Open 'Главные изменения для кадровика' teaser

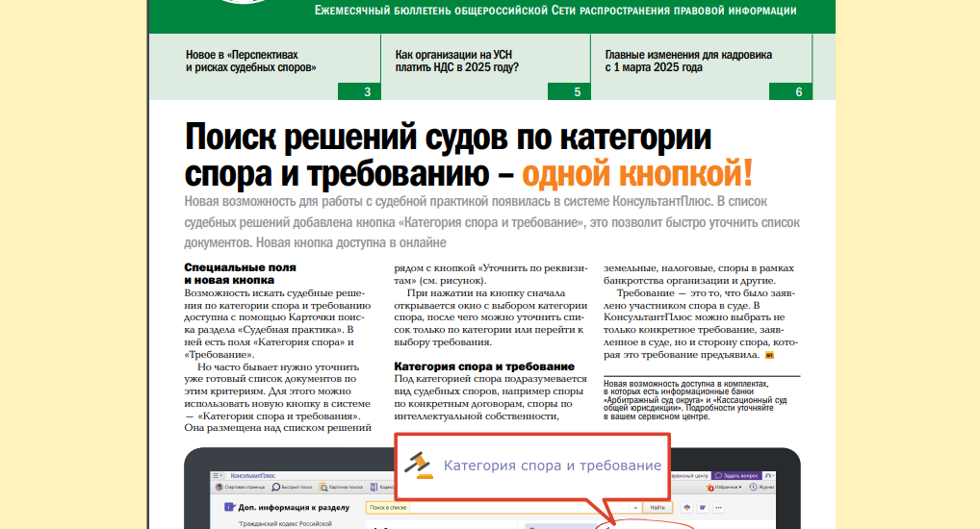(x=688, y=62)
